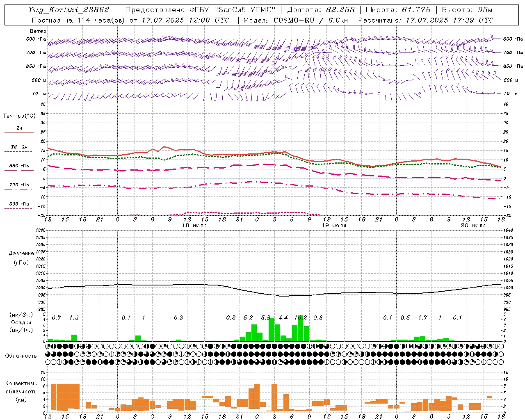This screenshot has height=420, width=525.
Task: Click the 0.5 precipitation value
Action: [x=405, y=318]
